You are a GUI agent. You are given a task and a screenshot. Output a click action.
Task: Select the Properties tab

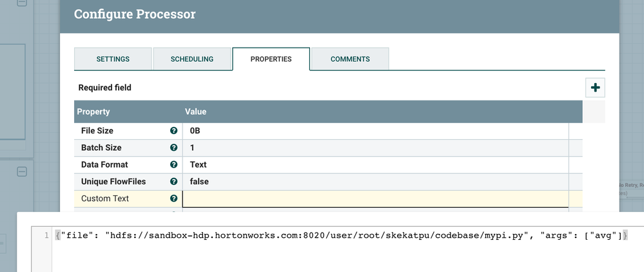(x=271, y=59)
